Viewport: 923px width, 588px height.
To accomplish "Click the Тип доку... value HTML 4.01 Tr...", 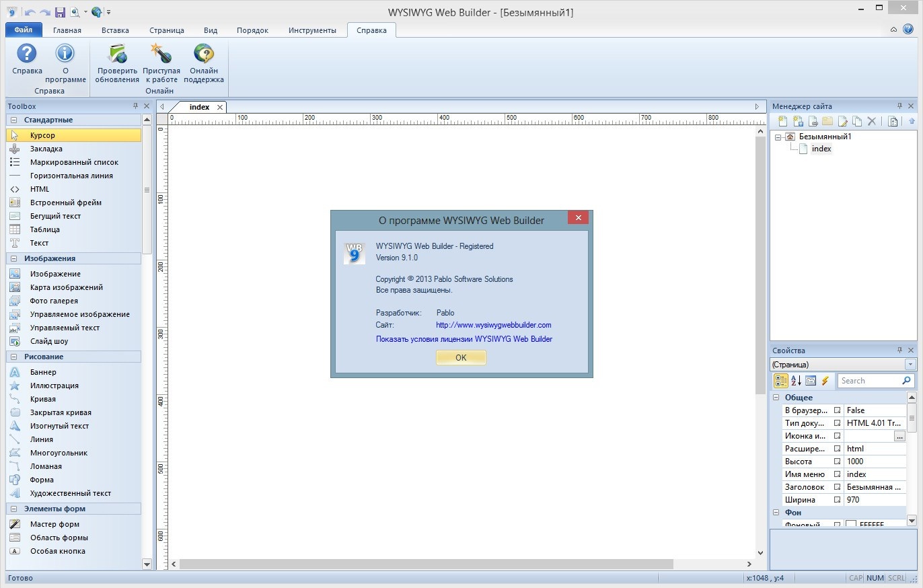I will coord(875,423).
